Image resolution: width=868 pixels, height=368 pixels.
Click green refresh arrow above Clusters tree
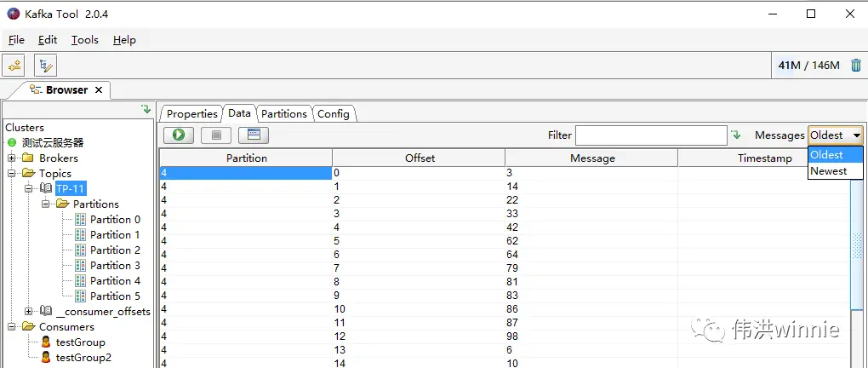[146, 109]
